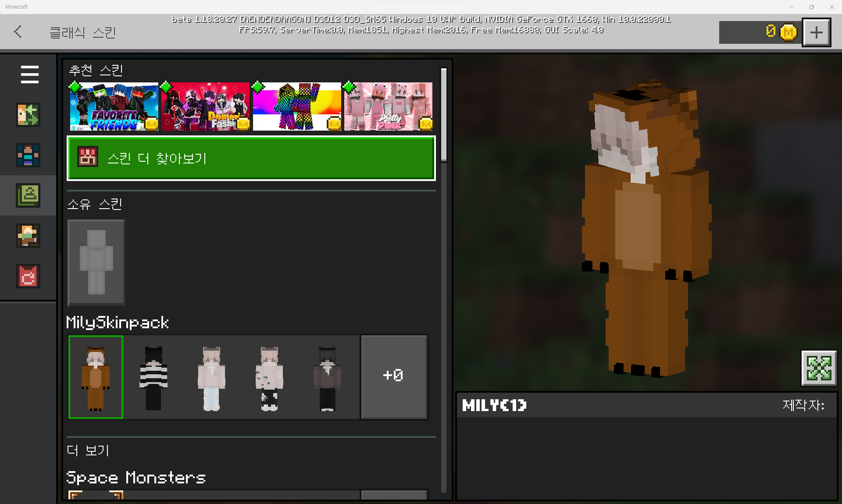Click the gold Minecoin balance icon
This screenshot has height=504, width=842.
pos(788,32)
